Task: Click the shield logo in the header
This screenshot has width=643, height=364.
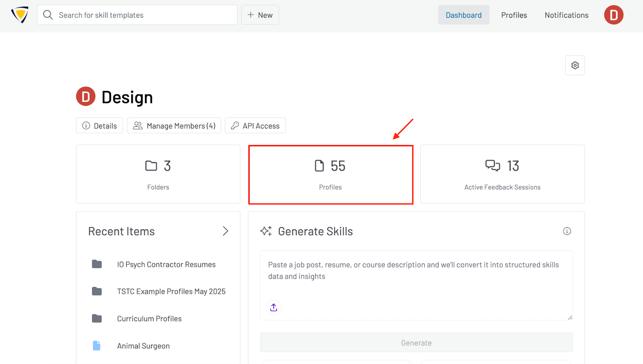Action: pos(20,15)
